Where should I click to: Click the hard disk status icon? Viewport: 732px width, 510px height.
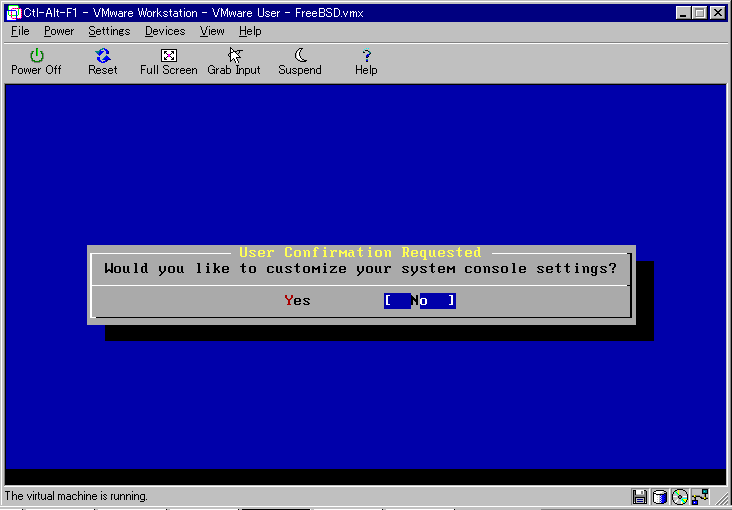(659, 496)
